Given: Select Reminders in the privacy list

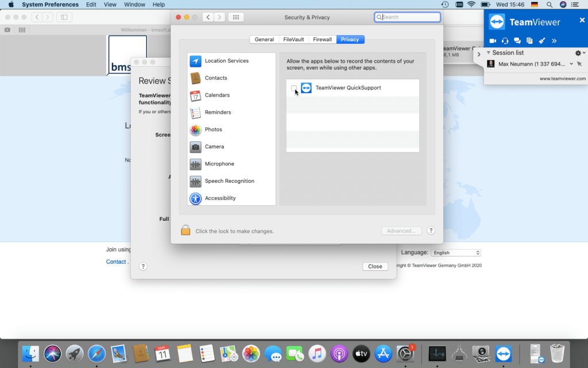Looking at the screenshot, I should coord(231,112).
